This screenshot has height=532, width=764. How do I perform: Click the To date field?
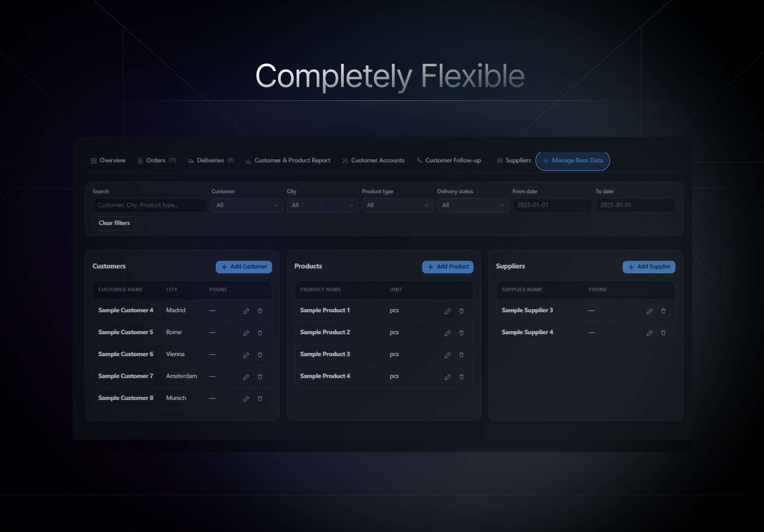(x=635, y=205)
